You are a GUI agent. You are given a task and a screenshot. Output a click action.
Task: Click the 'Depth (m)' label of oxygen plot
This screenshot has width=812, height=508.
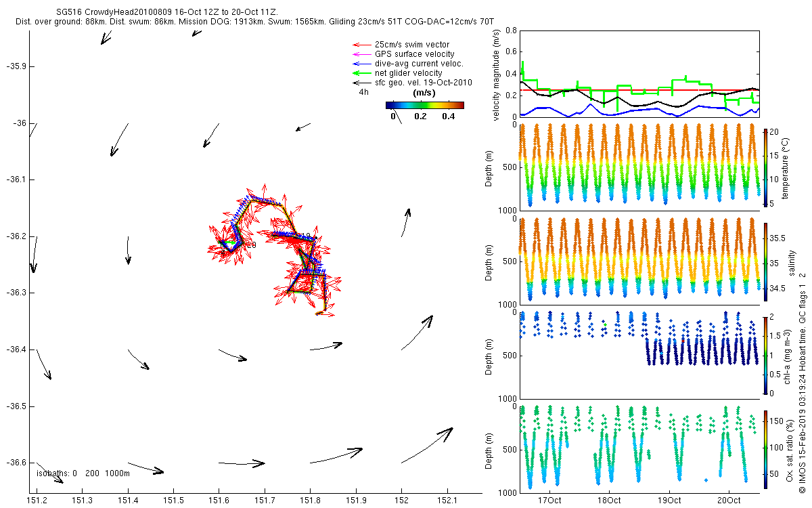489,451
